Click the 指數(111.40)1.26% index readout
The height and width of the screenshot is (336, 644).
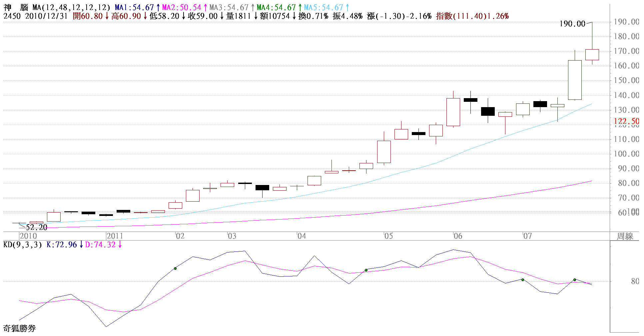(472, 16)
